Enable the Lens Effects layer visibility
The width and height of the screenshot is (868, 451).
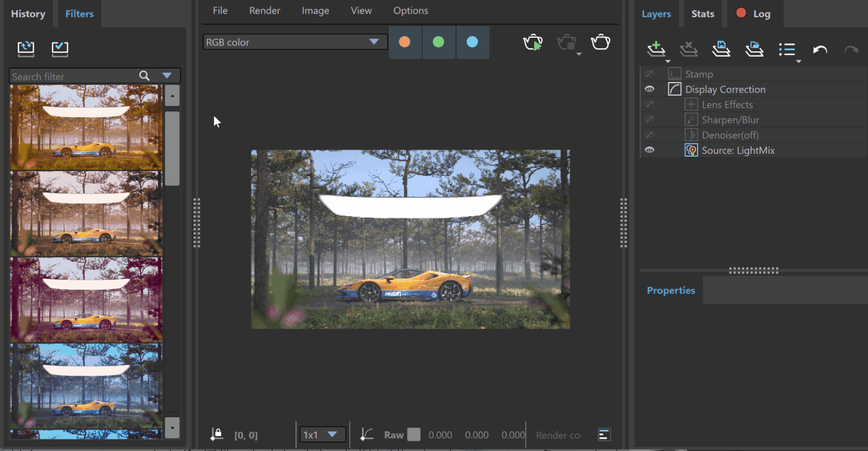pos(650,104)
